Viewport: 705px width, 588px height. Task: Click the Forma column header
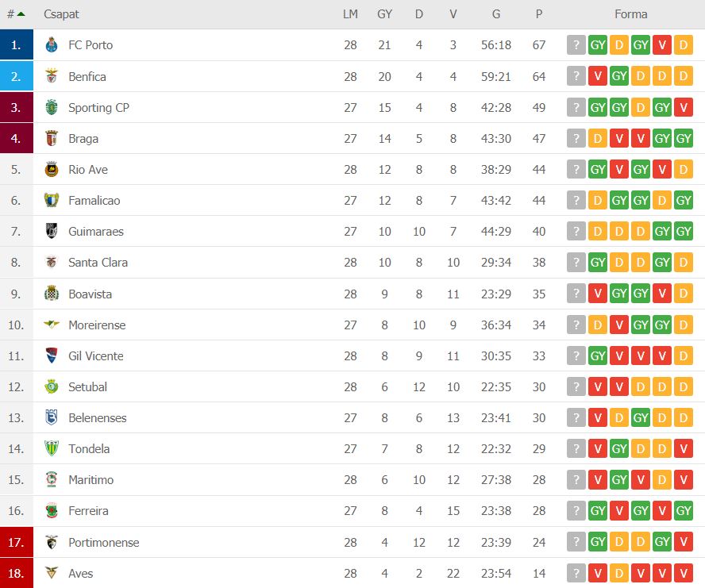[x=631, y=14]
